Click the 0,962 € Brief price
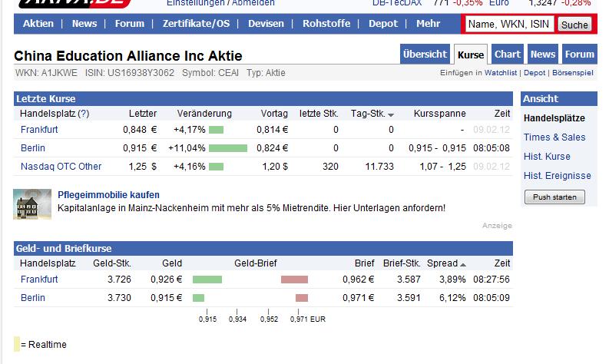The width and height of the screenshot is (609, 364). click(x=358, y=279)
